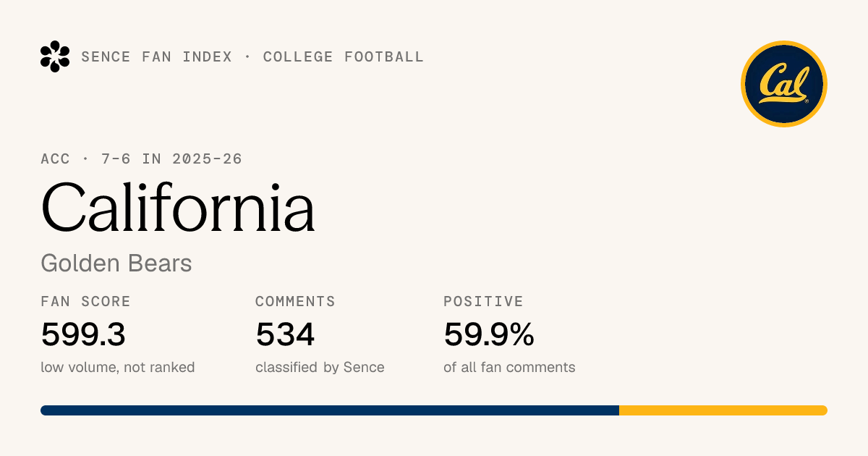Viewport: 868px width, 456px height.
Task: Click the Cal Golden Bears logo
Action: [784, 84]
